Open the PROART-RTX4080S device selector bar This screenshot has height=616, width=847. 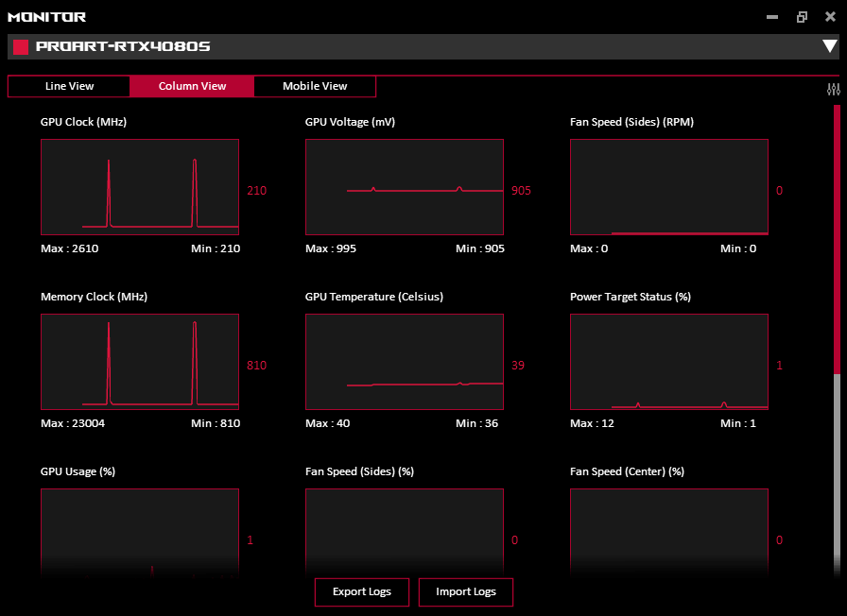pyautogui.click(x=416, y=46)
